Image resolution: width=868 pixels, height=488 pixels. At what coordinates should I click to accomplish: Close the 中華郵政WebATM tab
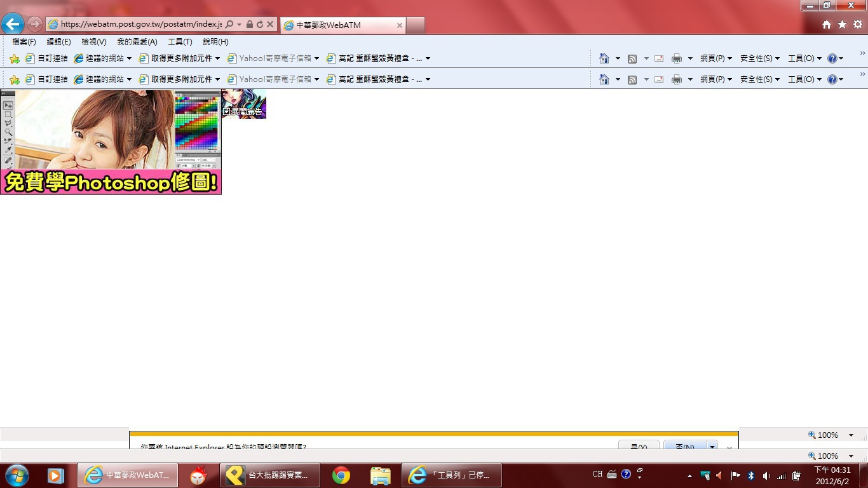click(x=400, y=25)
